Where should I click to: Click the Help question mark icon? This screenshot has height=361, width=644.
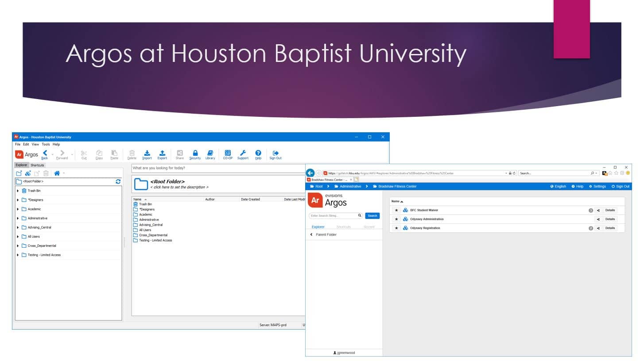pyautogui.click(x=258, y=153)
